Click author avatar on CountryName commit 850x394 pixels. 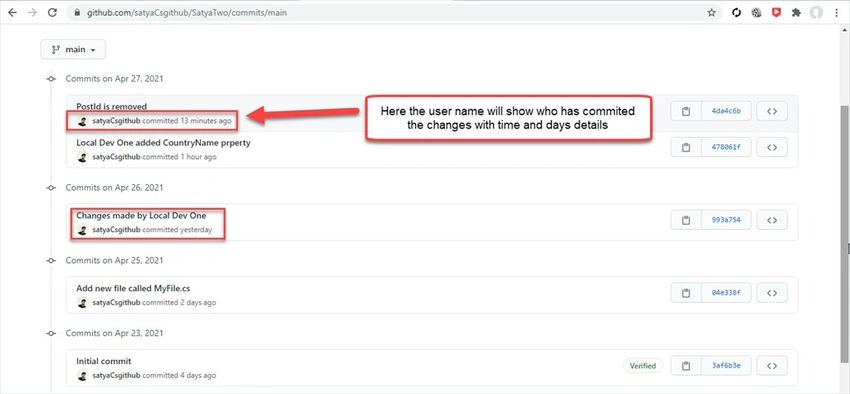pos(82,157)
